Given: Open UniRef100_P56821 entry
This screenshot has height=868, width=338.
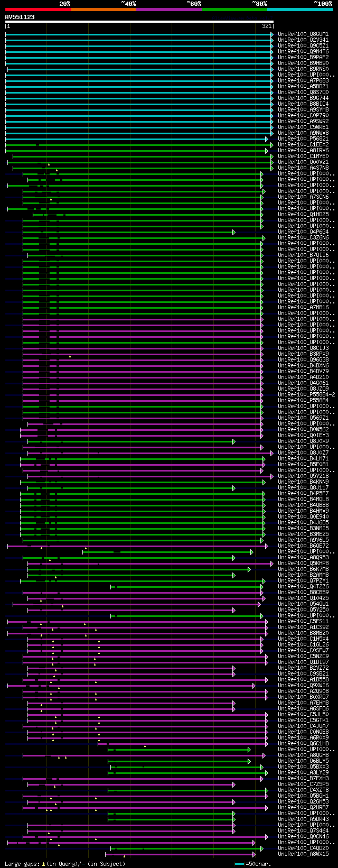Looking at the screenshot, I should point(303,139).
